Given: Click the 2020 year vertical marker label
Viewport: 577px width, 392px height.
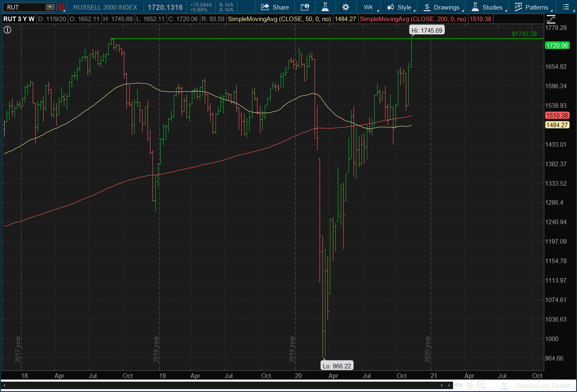Looking at the screenshot, I should (427, 349).
